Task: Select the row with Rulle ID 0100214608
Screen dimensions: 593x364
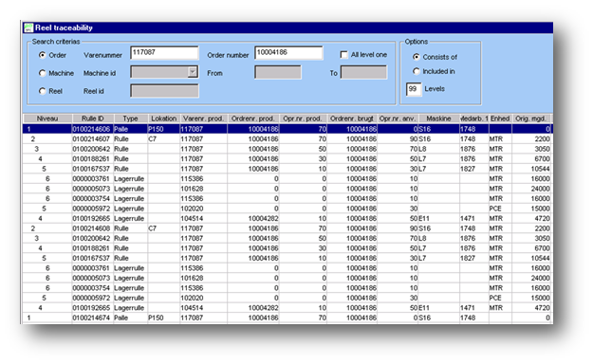Action: click(x=287, y=228)
